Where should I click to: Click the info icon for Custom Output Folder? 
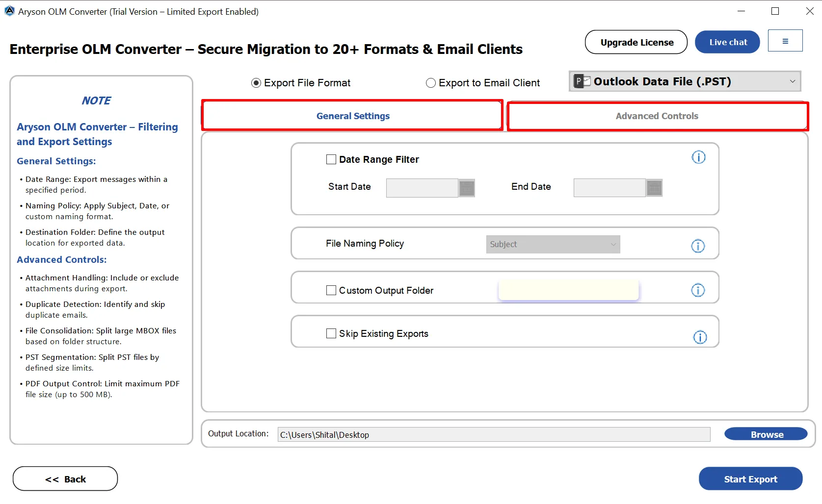pos(698,290)
